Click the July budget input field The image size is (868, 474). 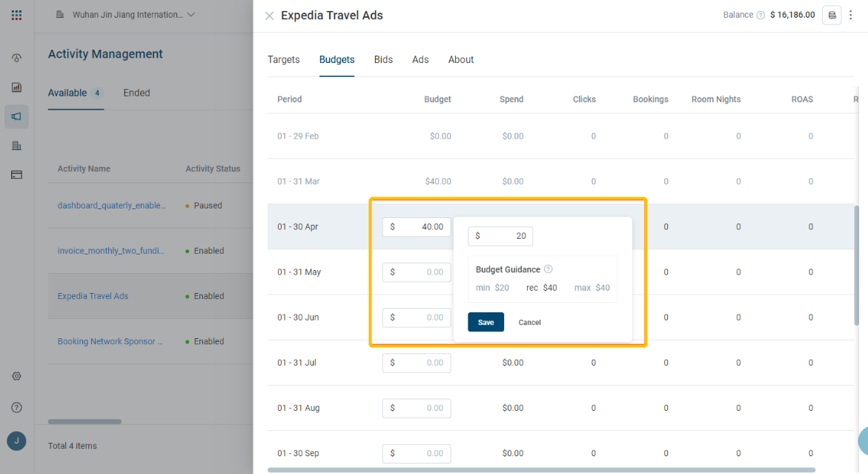417,363
